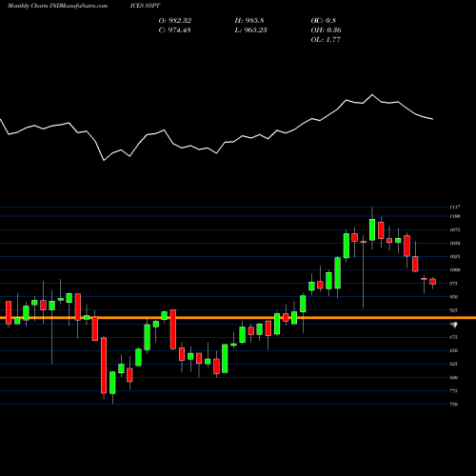
Task: Click the 1075 price axis label
Action: click(455, 229)
